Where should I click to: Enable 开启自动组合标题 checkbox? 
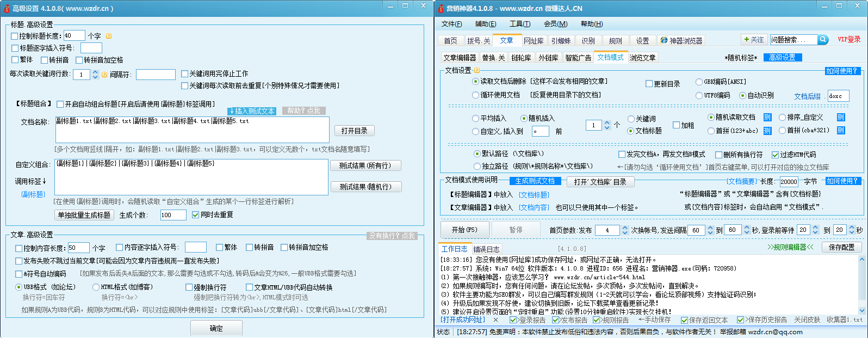[60, 104]
